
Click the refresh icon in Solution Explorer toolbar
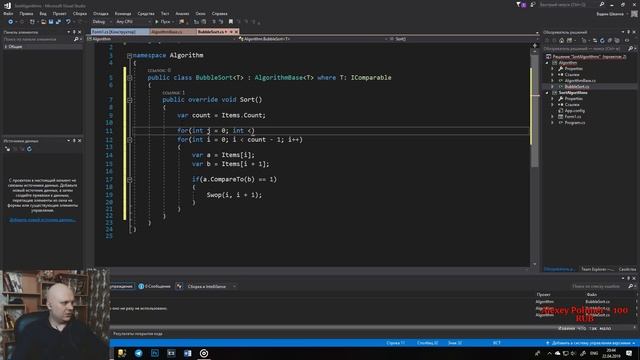tap(602, 40)
